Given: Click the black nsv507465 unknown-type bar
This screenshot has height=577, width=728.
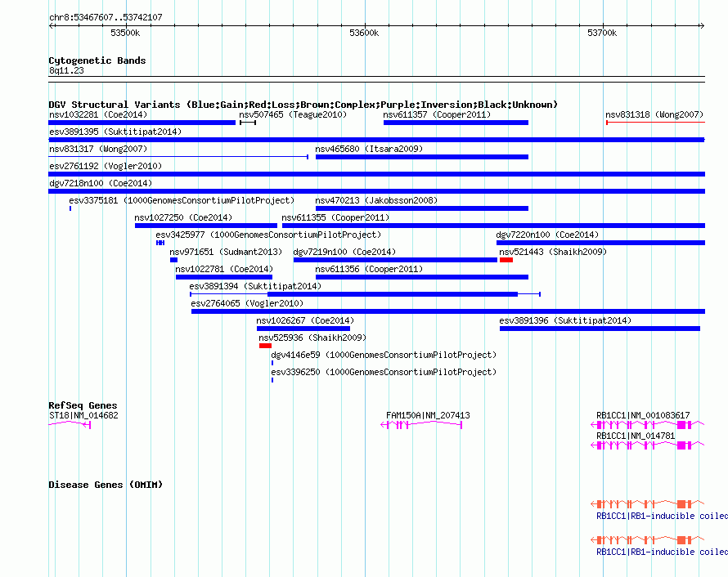Looking at the screenshot, I should click(248, 123).
